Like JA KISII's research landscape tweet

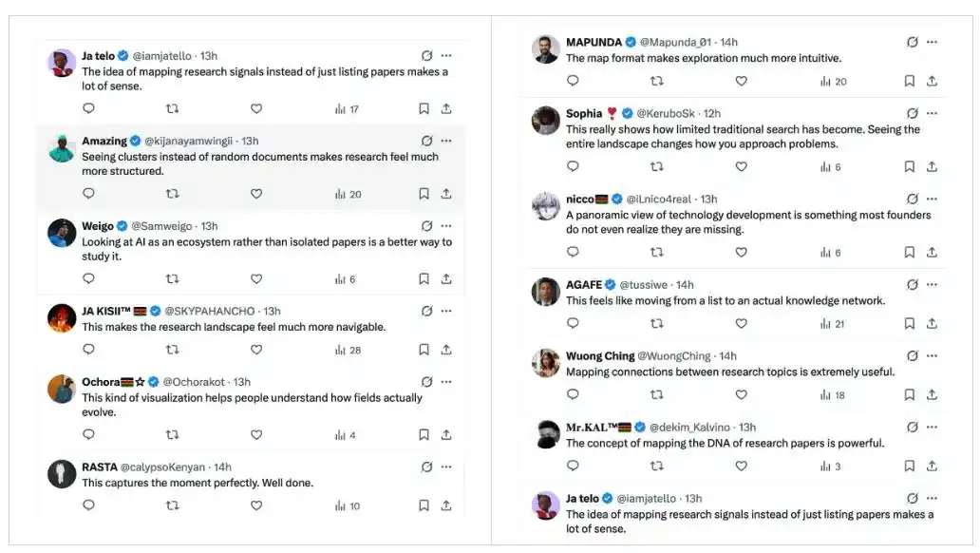(256, 350)
